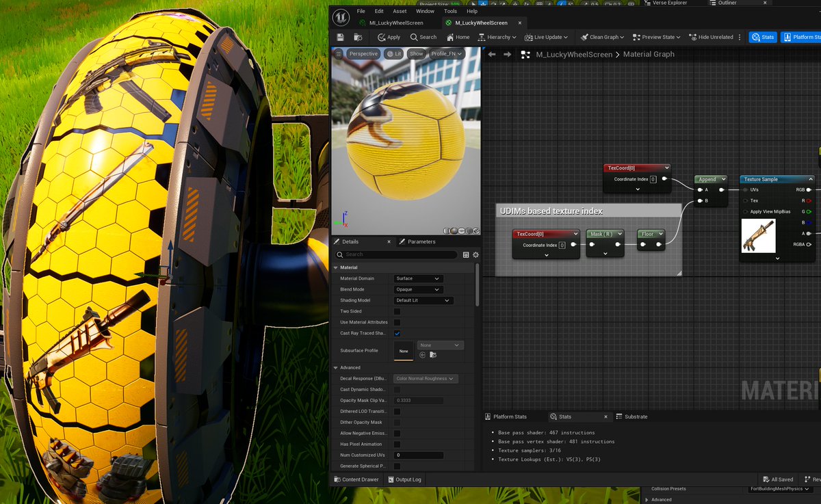Open the Profile_FN dropdown in viewport
This screenshot has height=504, width=821.
click(446, 53)
